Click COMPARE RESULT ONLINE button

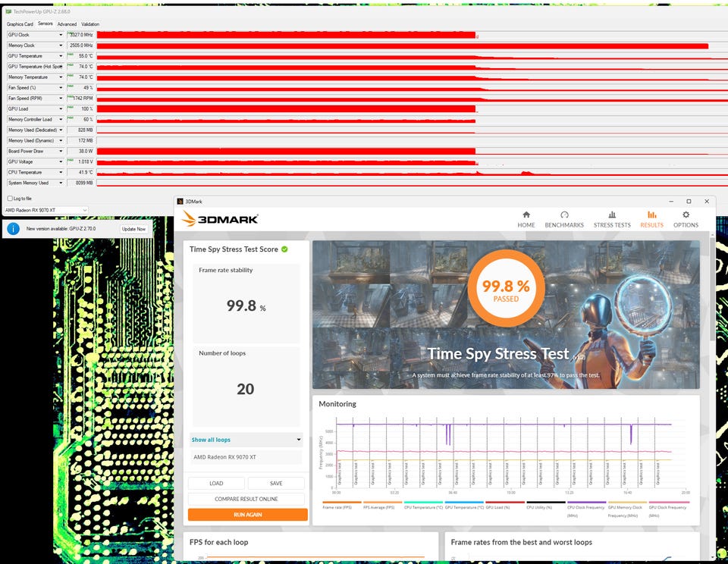tap(246, 499)
